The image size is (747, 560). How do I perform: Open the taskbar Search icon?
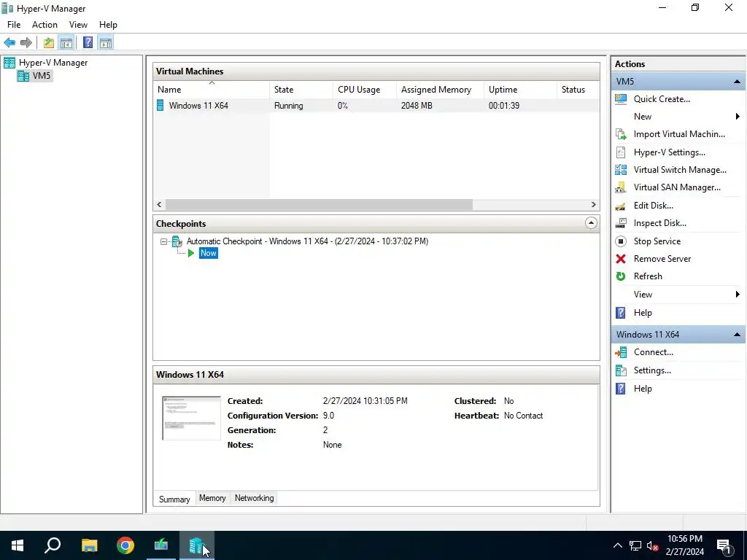click(53, 545)
